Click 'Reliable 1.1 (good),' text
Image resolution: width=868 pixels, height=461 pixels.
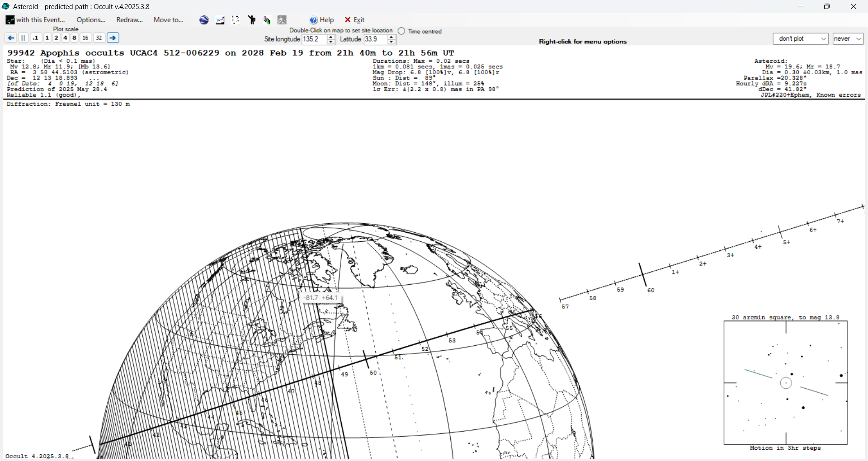(43, 95)
